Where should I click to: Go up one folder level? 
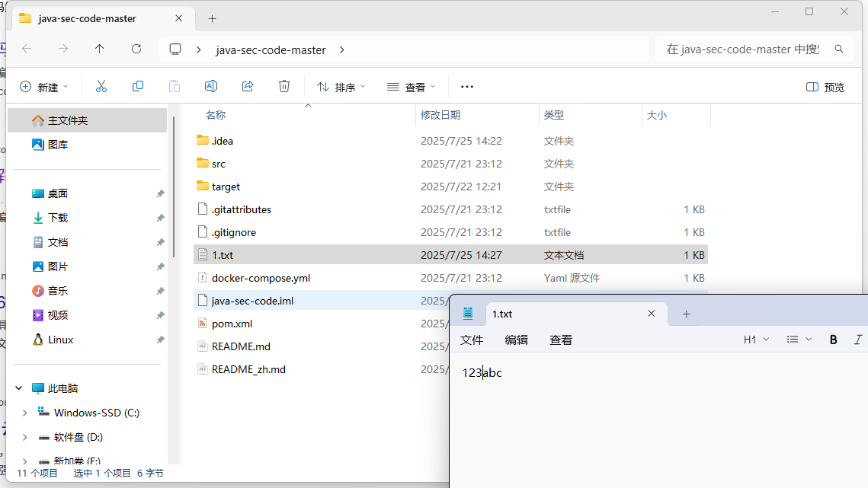pos(100,49)
